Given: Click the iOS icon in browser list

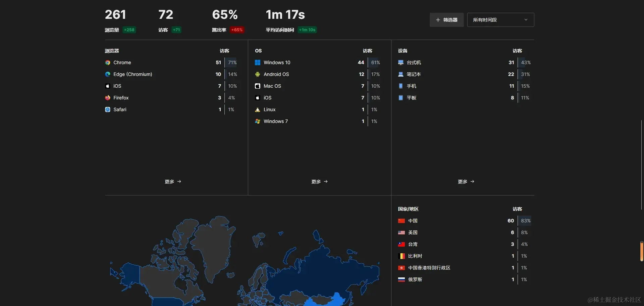Looking at the screenshot, I should 108,86.
